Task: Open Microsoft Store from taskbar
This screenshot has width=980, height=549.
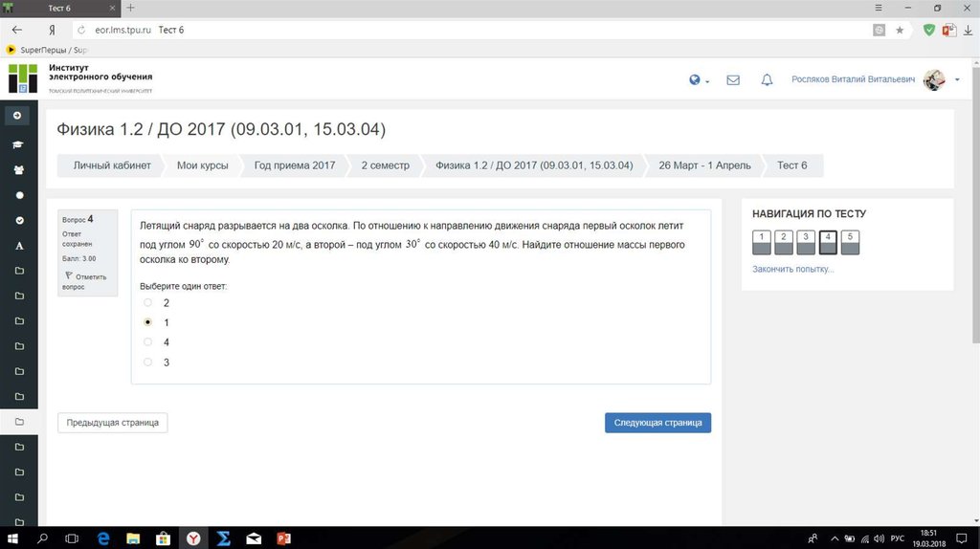Action: [163, 538]
